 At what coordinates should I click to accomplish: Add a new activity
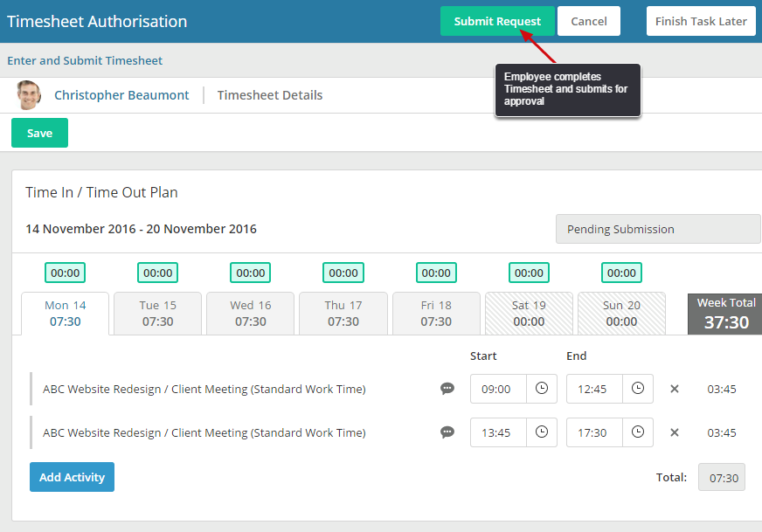point(72,477)
